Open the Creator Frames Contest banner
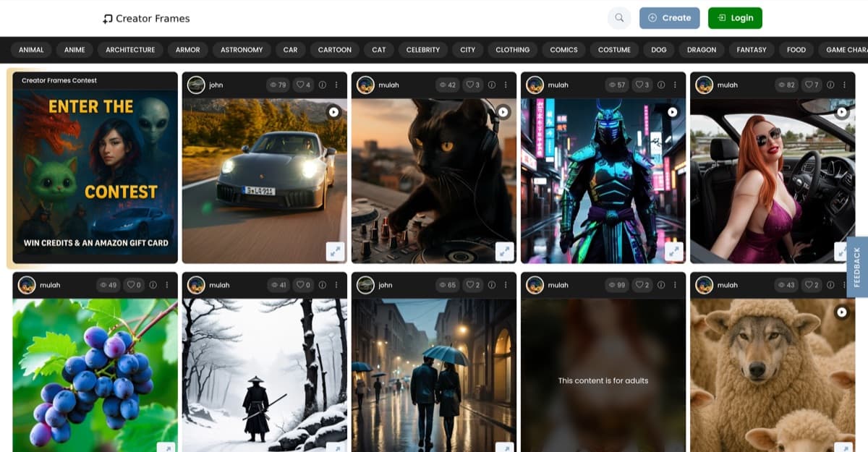Screen dimensions: 868x452 click(94, 166)
